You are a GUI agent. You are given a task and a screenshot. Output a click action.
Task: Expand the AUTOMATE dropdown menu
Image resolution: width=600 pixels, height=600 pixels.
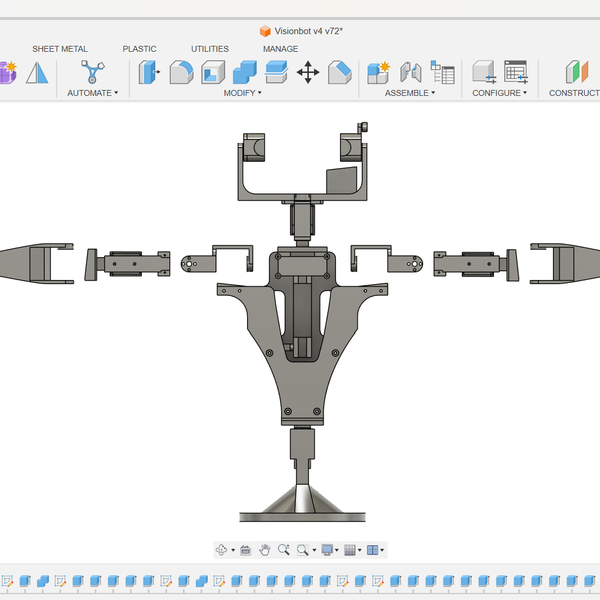(x=93, y=93)
